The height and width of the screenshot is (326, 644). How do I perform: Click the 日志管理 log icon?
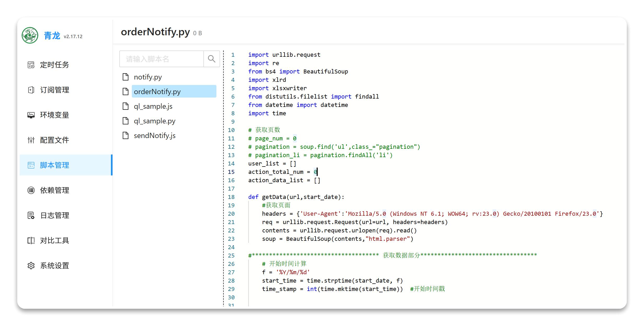pyautogui.click(x=31, y=215)
